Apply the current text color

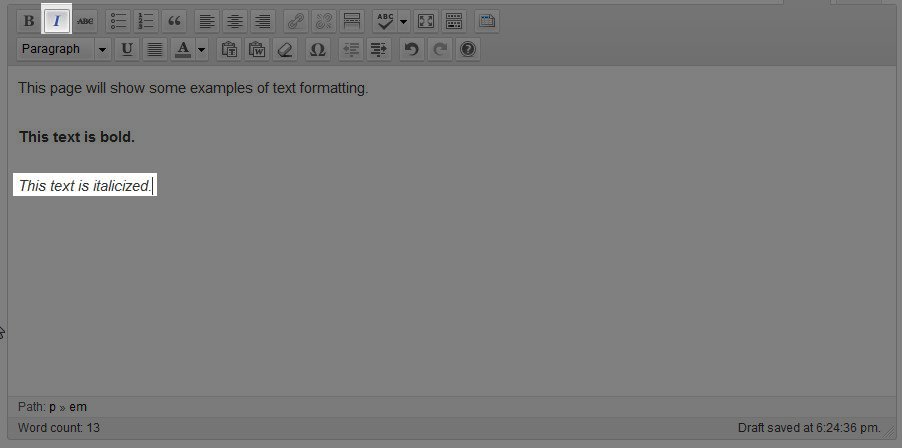[x=183, y=49]
